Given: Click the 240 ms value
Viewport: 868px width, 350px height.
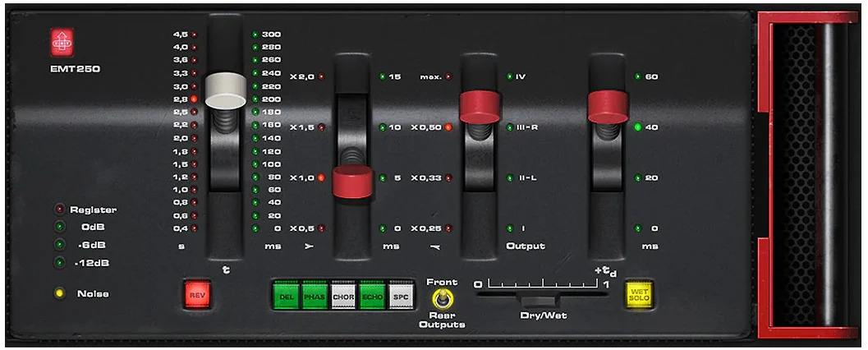Looking at the screenshot, I should (271, 73).
